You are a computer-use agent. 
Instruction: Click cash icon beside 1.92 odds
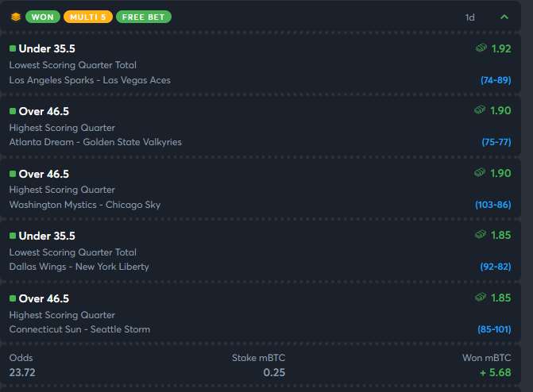(481, 48)
